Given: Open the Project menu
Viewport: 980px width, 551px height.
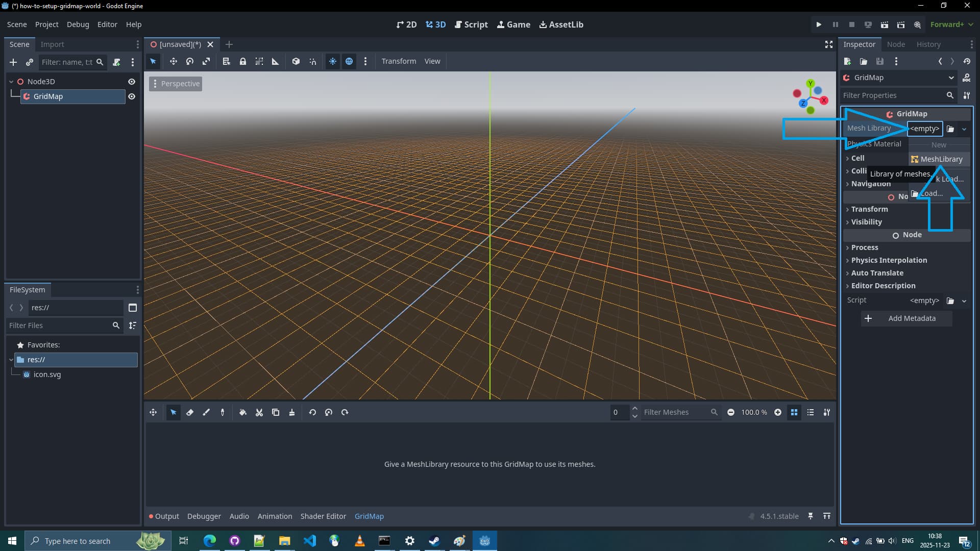Looking at the screenshot, I should coord(46,24).
